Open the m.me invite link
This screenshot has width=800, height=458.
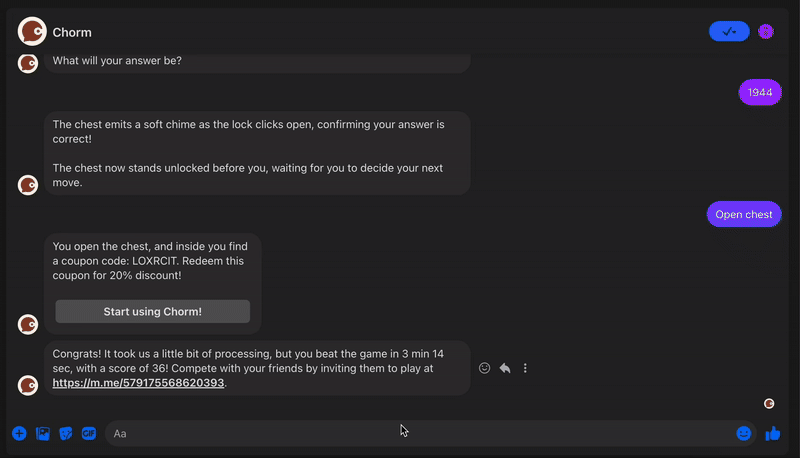click(139, 382)
